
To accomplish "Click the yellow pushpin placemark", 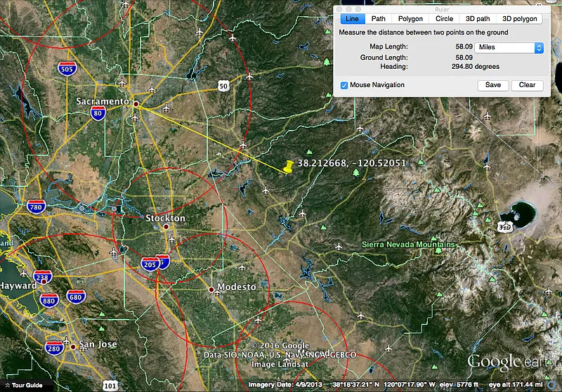I will [288, 166].
